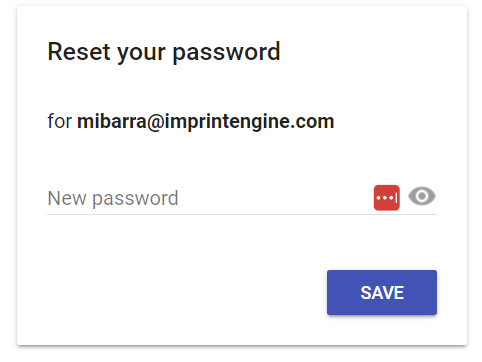Reveal password characters via the gray eye
482x362 pixels.
[422, 196]
